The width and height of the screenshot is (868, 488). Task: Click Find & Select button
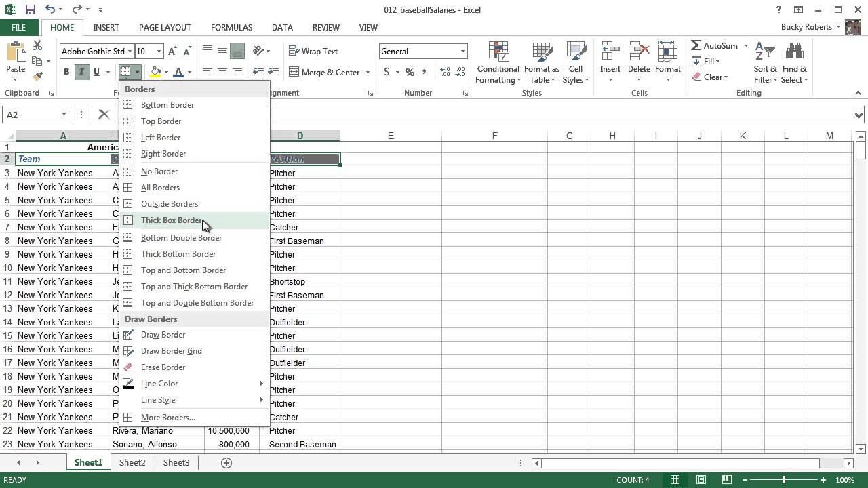pyautogui.click(x=794, y=63)
